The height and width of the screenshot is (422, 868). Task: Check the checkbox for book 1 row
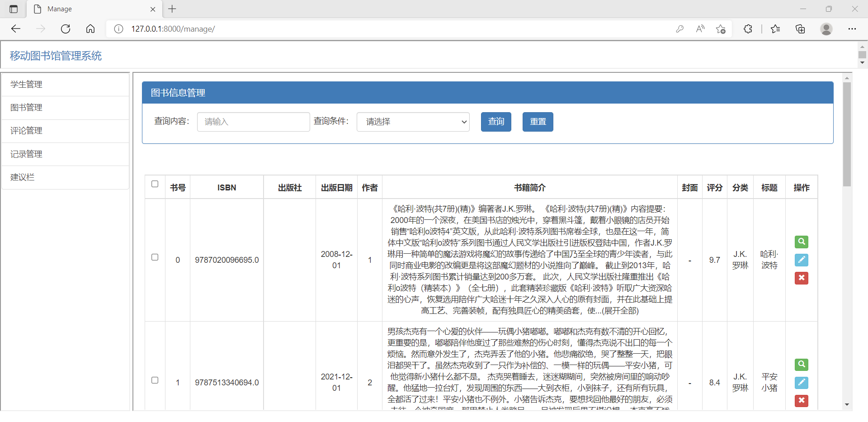tap(155, 380)
